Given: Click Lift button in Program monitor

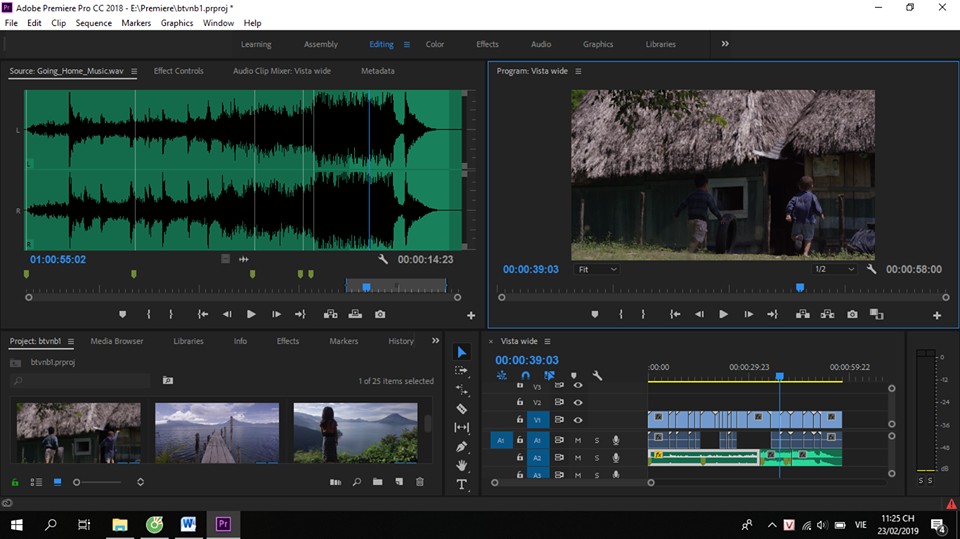Looking at the screenshot, I should tap(803, 314).
